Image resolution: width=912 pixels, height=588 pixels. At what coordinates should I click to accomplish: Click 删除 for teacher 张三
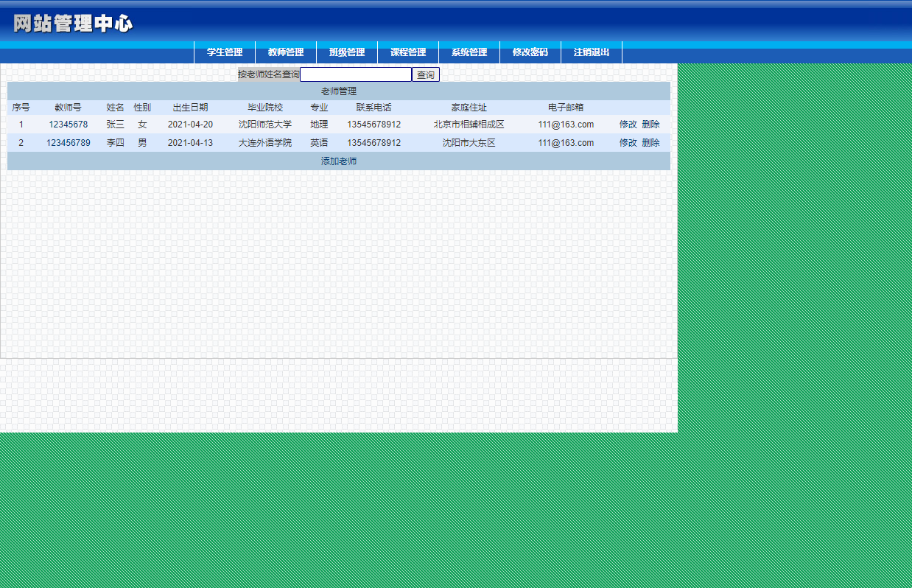651,125
